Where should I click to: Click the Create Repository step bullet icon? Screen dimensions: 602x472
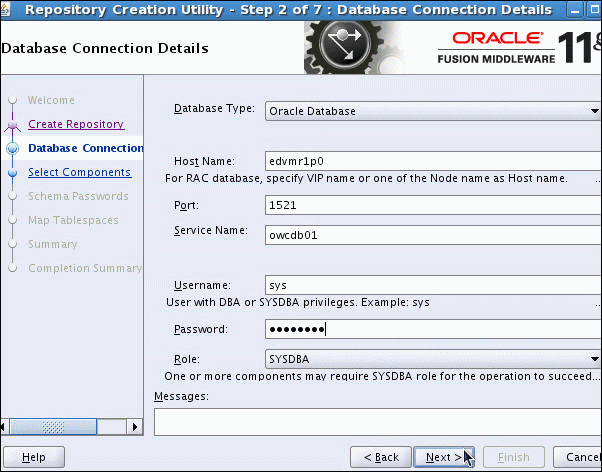tap(13, 124)
